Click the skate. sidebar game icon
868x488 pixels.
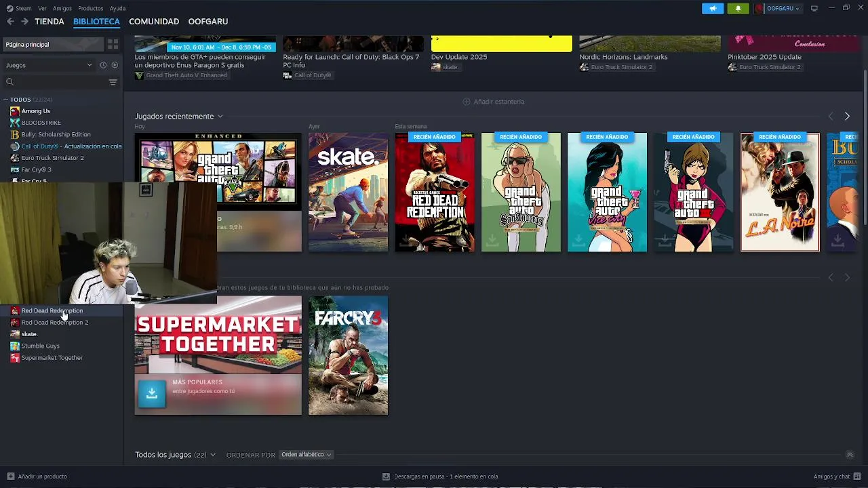coord(15,334)
